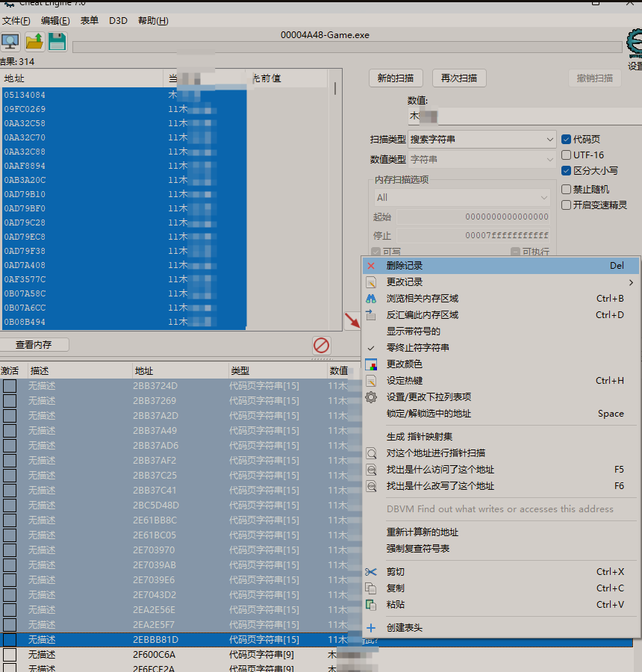Activate the checkbox for address 2EBBB81D
Image resolution: width=642 pixels, height=672 pixels.
pos(10,639)
